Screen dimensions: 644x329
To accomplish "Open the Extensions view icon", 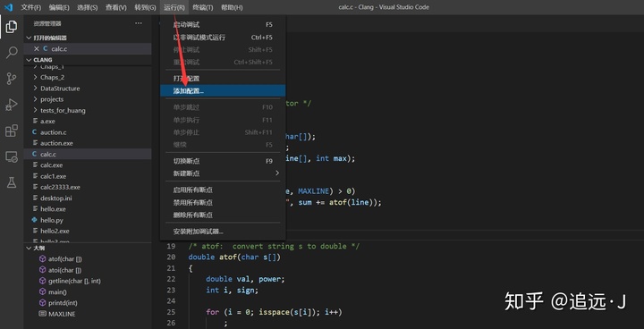I will coord(12,131).
